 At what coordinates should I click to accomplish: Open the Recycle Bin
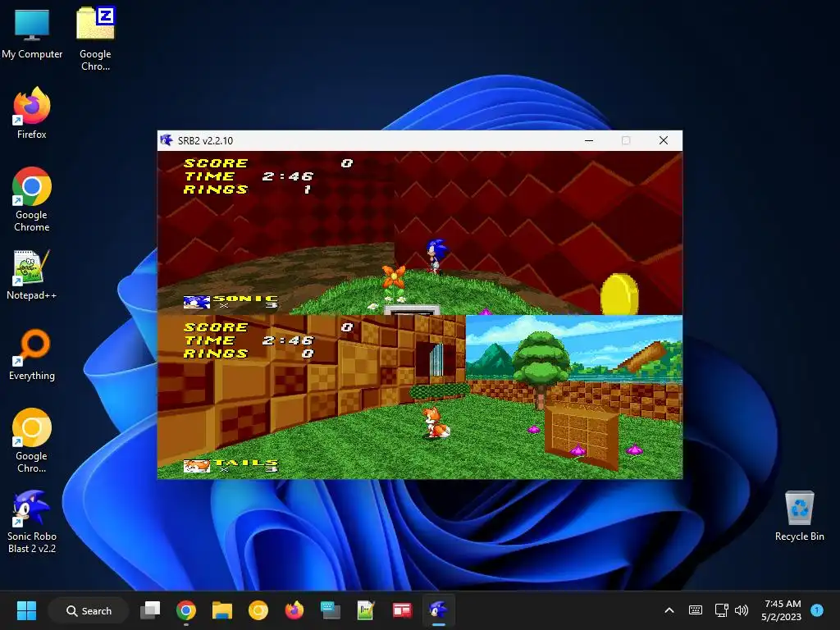click(799, 516)
